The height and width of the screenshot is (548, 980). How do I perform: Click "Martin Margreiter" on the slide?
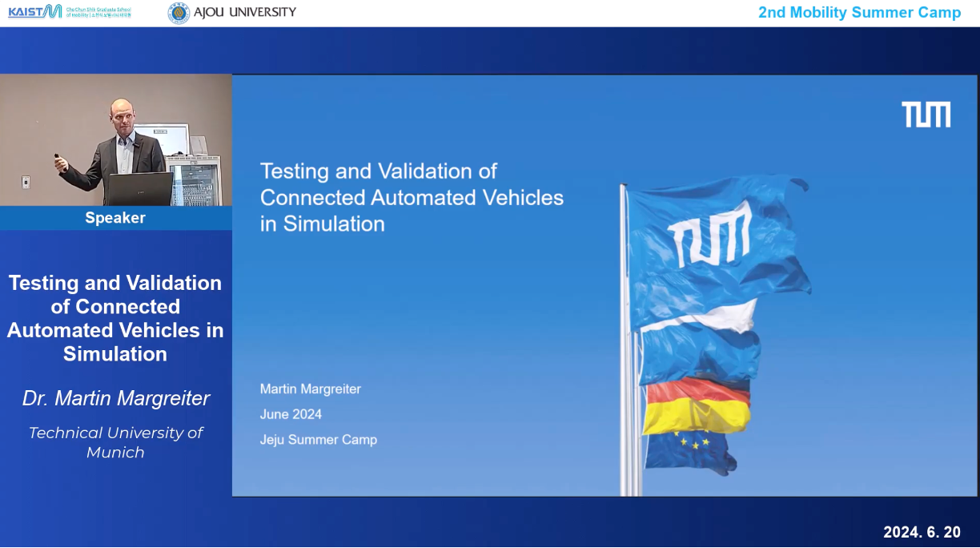(x=311, y=389)
